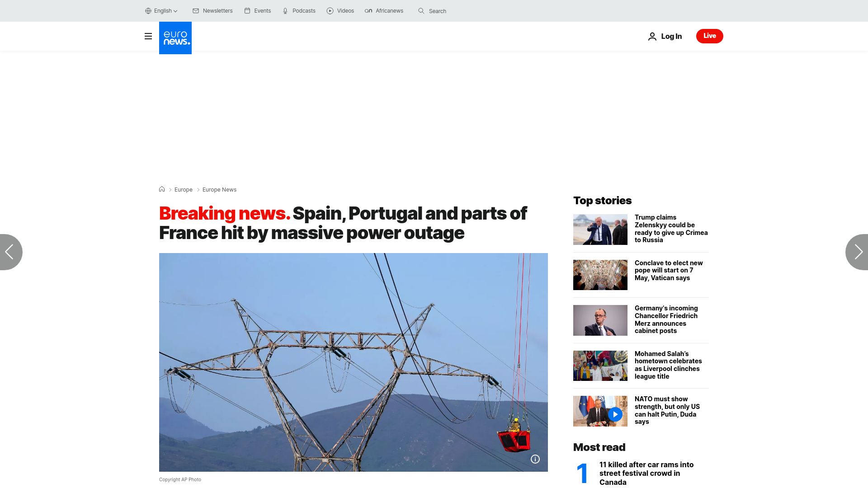Click the globe language icon
The image size is (868, 488).
pos(148,11)
